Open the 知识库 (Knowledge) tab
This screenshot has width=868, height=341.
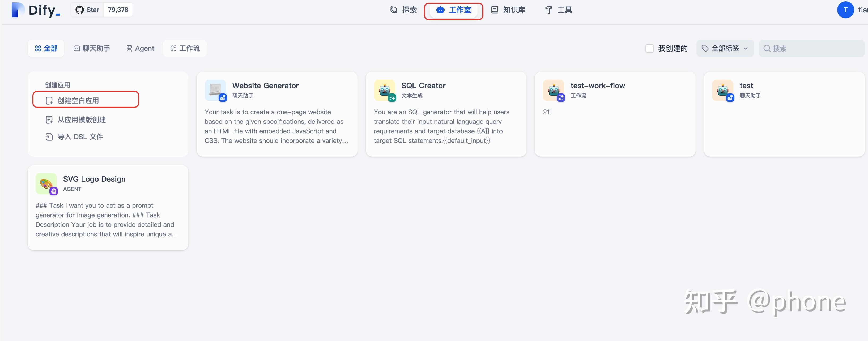point(508,10)
